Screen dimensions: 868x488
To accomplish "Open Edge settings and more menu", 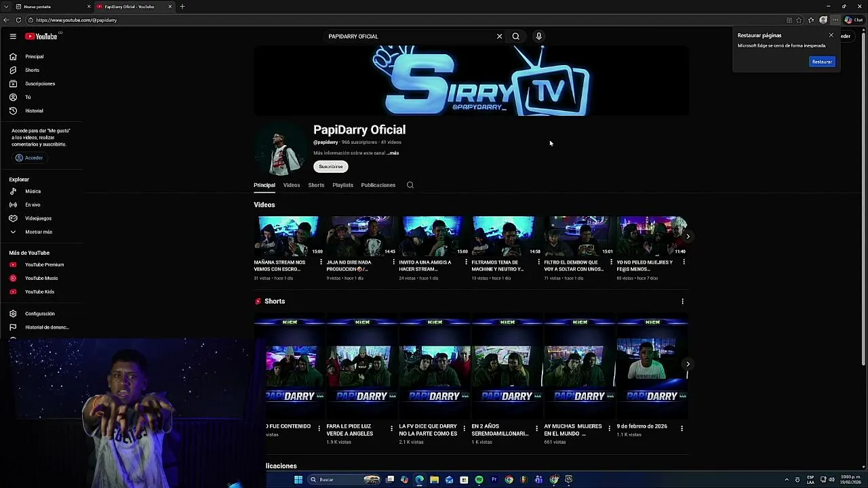I will 835,20.
